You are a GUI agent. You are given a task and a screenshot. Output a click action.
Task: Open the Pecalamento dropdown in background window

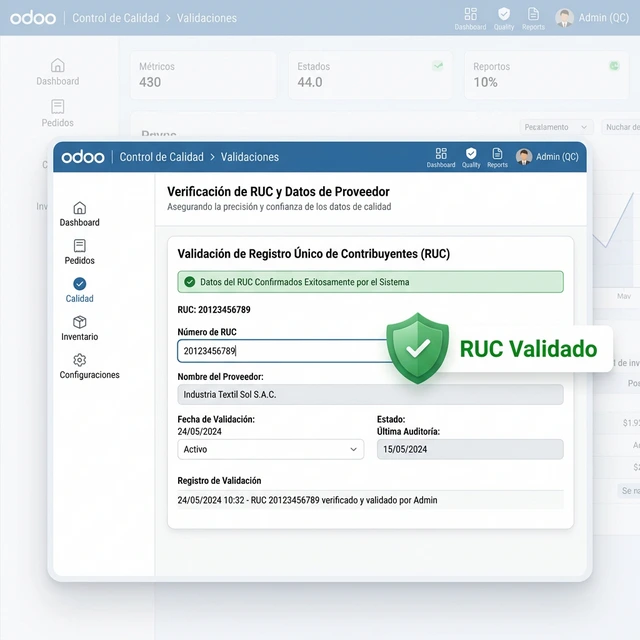point(556,127)
